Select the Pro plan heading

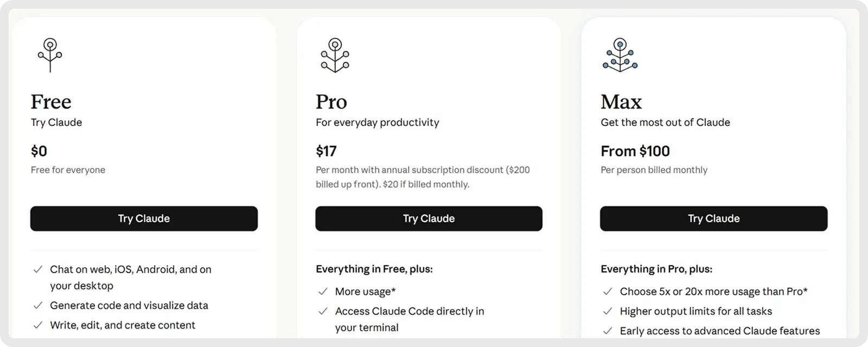(331, 102)
